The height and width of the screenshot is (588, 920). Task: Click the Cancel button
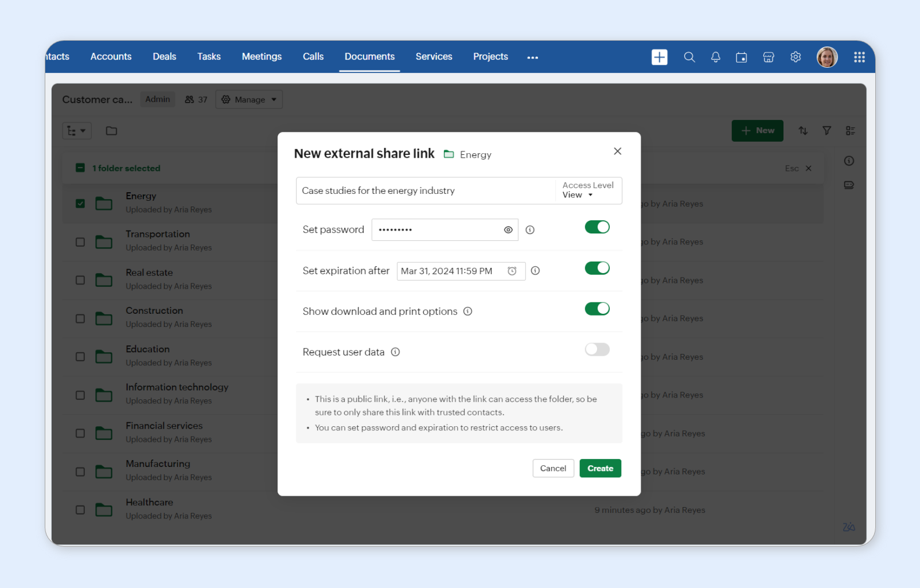point(552,469)
